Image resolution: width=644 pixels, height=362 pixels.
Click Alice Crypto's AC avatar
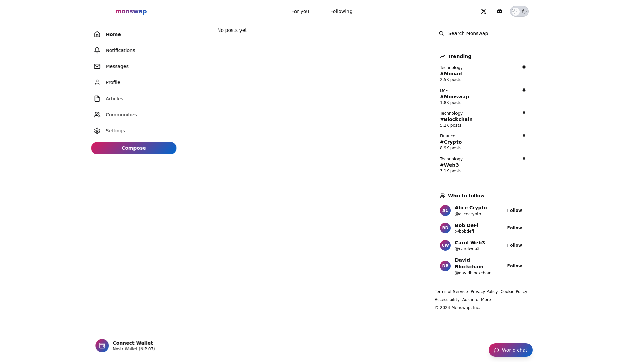(445, 210)
